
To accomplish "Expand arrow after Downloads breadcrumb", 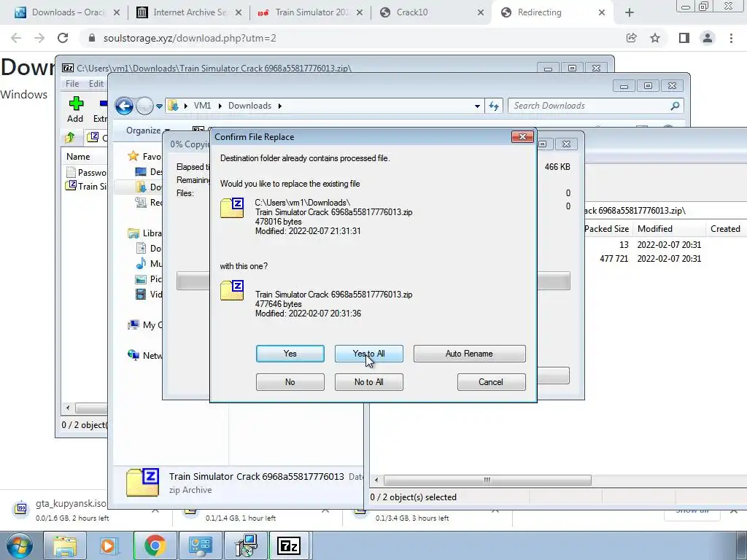I will (x=279, y=106).
